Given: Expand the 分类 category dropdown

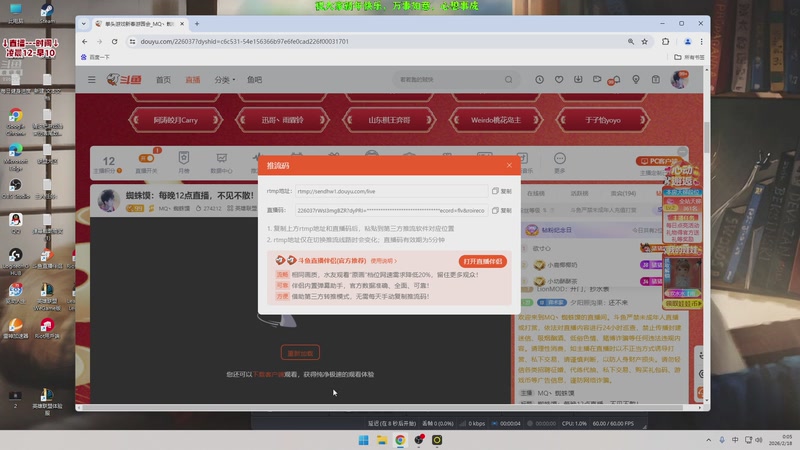Looking at the screenshot, I should [224, 80].
